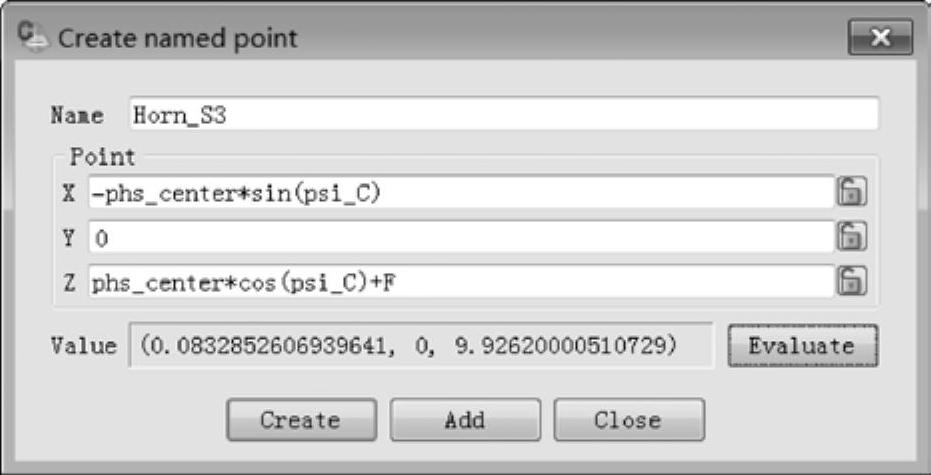This screenshot has width=931, height=475.
Task: Click the Point group box label
Action: point(103,157)
